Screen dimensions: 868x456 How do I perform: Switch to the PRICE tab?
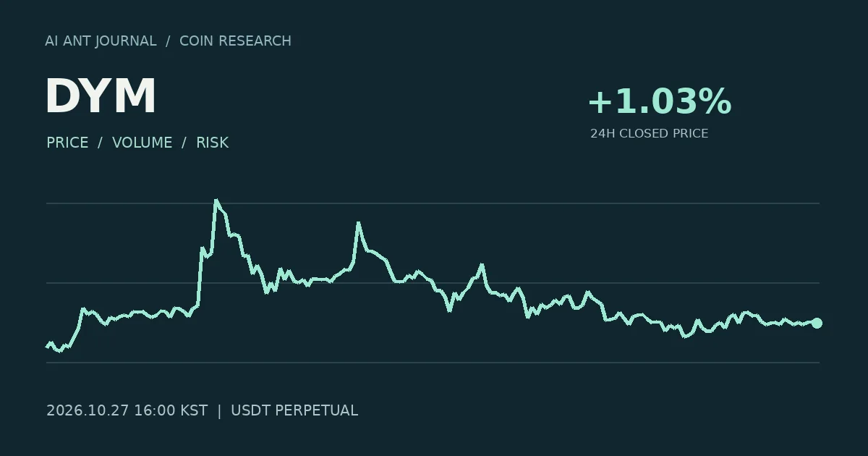[x=67, y=143]
